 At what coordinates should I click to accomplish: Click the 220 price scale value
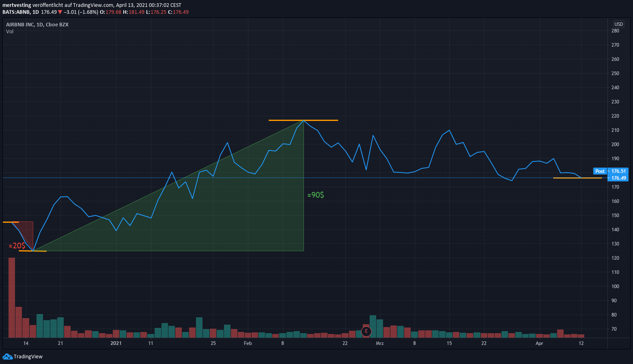point(615,116)
